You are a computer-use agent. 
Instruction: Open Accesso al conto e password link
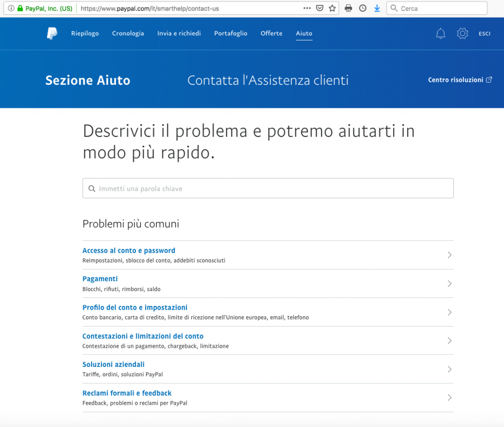pyautogui.click(x=128, y=251)
